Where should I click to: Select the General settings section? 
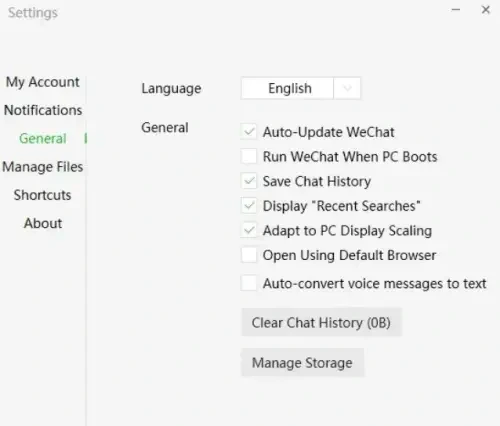(43, 138)
